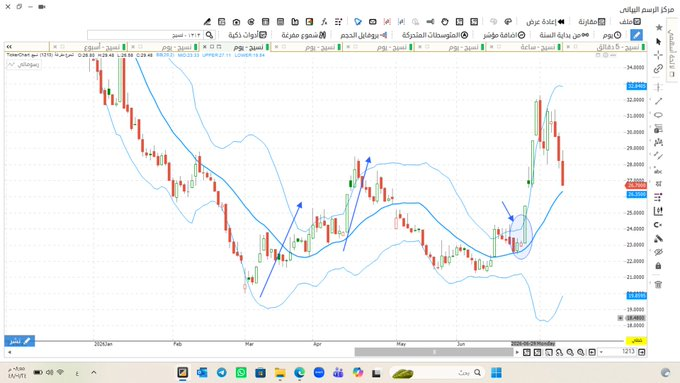
Task: Open the ملف menu
Action: 630,22
